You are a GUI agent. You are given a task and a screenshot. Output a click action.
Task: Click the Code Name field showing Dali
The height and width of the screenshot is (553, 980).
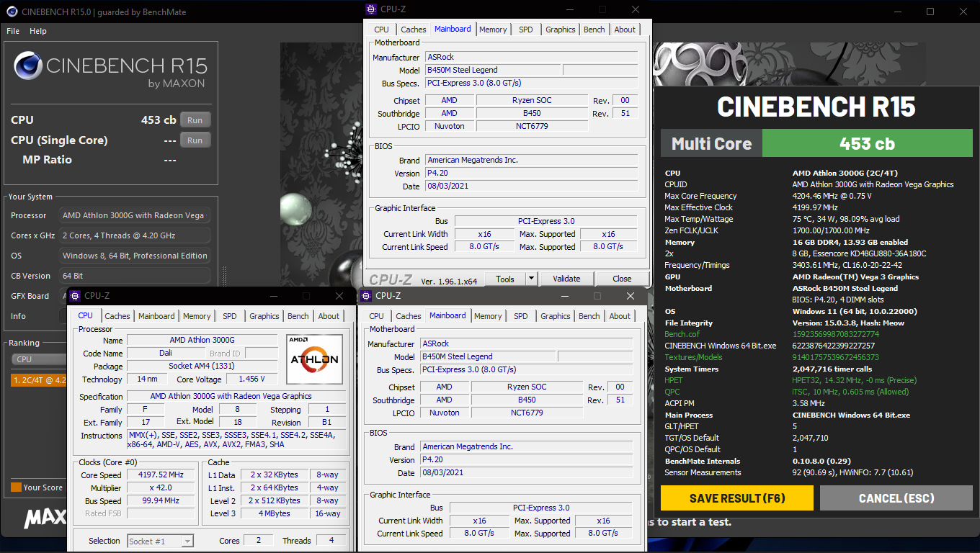[166, 354]
